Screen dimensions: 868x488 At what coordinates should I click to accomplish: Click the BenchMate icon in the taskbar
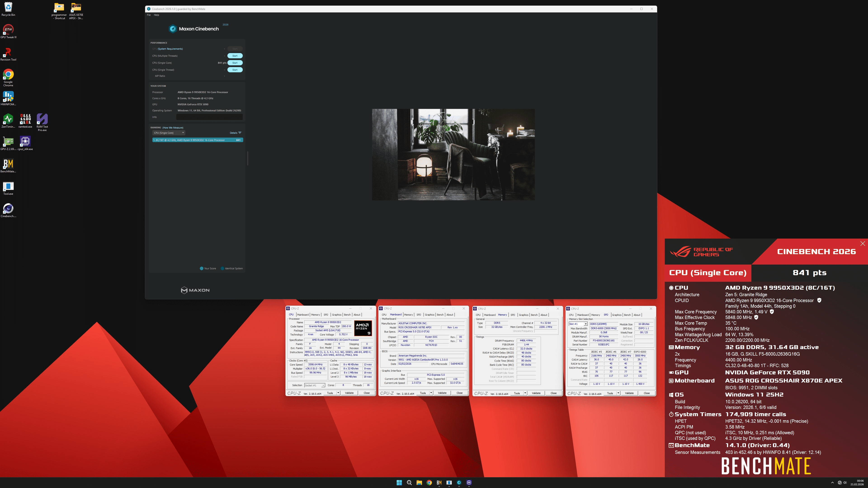point(439,482)
